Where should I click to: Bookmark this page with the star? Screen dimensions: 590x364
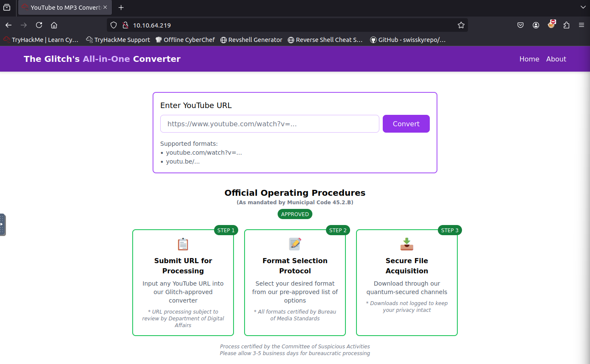461,25
